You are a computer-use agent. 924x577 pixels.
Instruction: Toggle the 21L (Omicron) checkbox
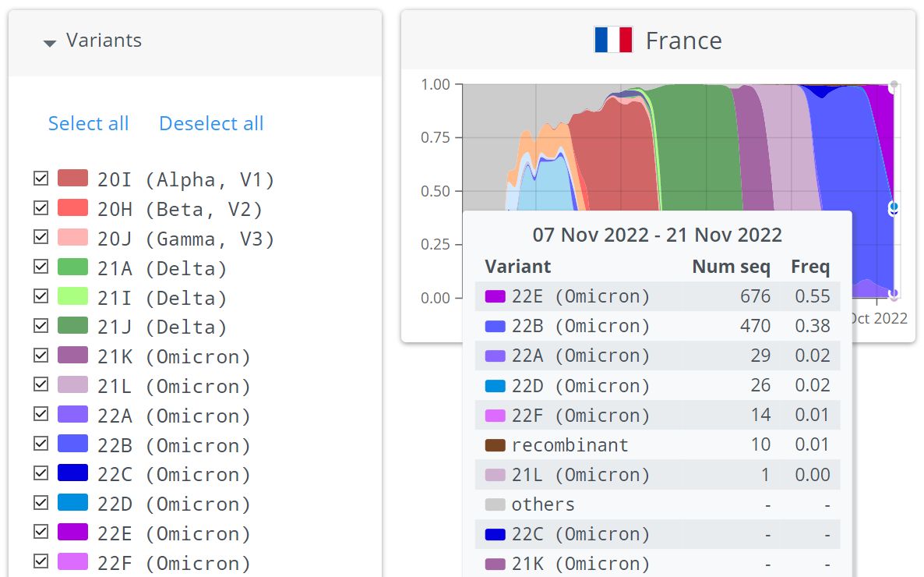click(x=41, y=385)
